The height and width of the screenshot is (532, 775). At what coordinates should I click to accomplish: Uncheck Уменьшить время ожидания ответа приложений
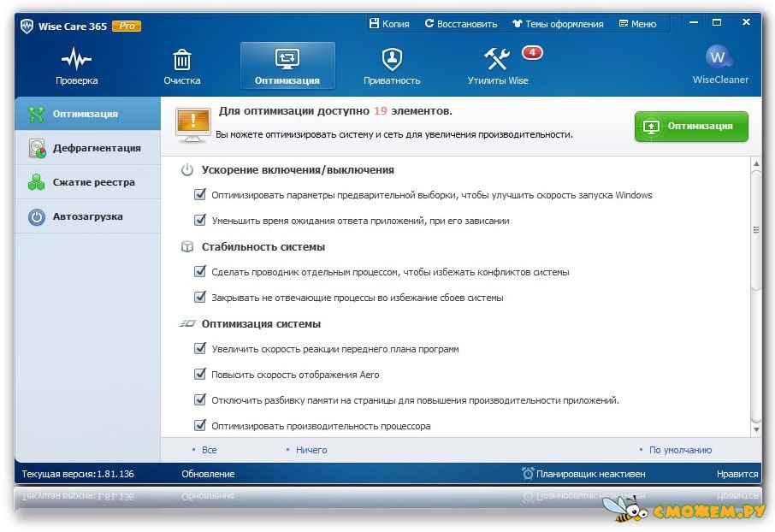(199, 220)
